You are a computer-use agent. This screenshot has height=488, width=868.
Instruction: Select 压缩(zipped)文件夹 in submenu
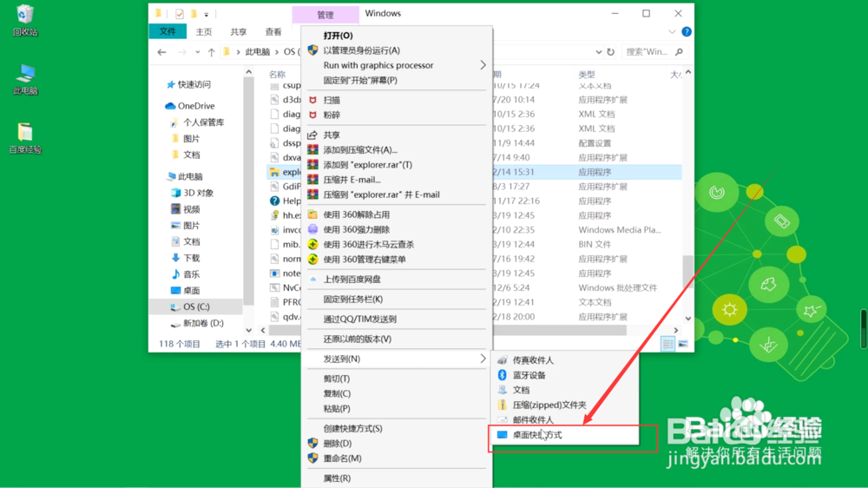click(565, 405)
